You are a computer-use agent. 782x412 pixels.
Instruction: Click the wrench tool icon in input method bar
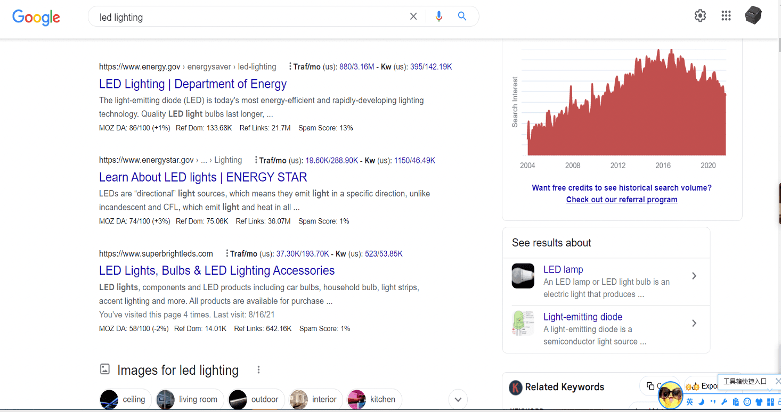pos(724,402)
